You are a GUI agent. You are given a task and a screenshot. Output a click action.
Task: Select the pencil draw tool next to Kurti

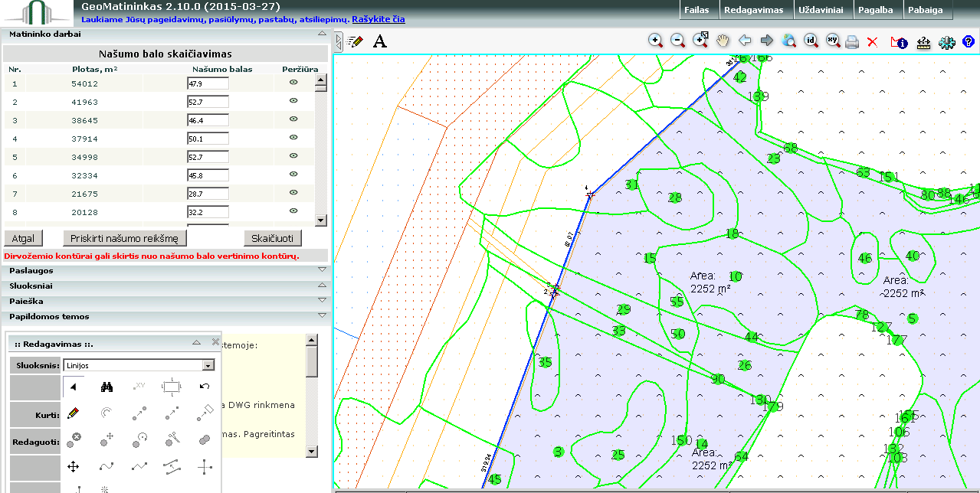point(74,413)
